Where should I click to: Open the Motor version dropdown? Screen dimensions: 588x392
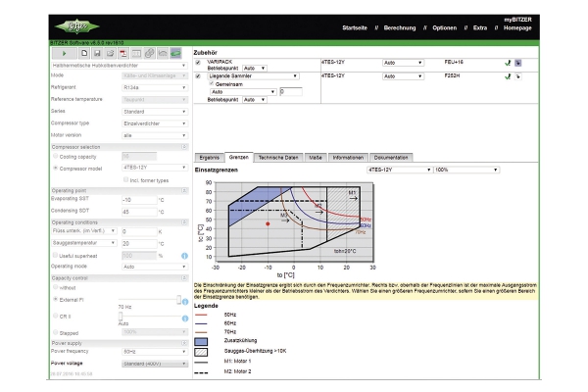[155, 135]
